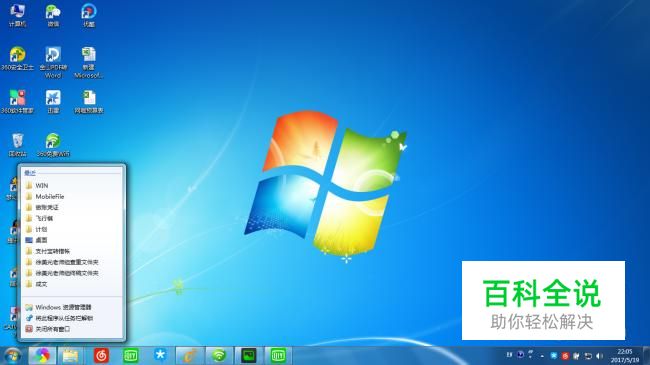The image size is (650, 365).
Task: Click the blue star taskbar icon
Action: [160, 355]
